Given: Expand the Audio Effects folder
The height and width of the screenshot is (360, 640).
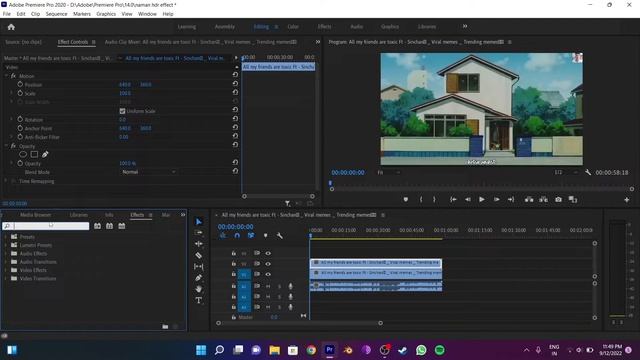Looking at the screenshot, I should coord(5,253).
